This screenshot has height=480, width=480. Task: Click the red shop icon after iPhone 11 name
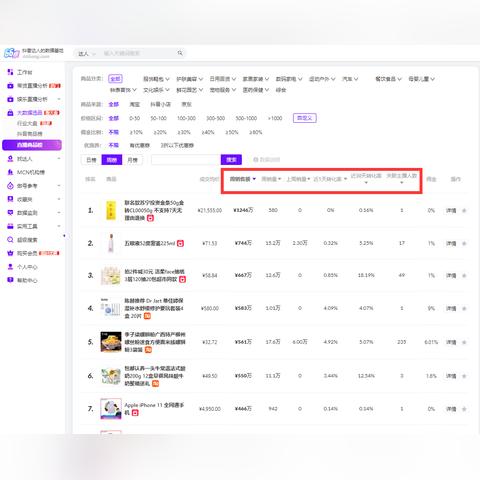[x=135, y=413]
